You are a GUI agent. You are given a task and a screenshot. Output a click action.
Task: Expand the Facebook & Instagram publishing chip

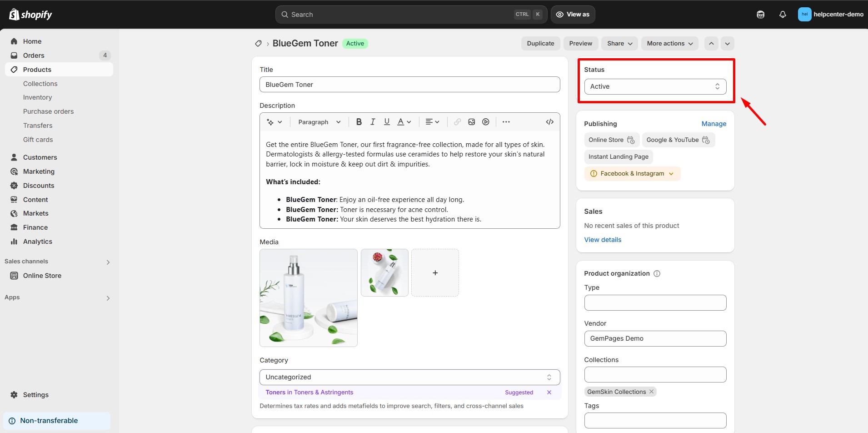(x=632, y=174)
